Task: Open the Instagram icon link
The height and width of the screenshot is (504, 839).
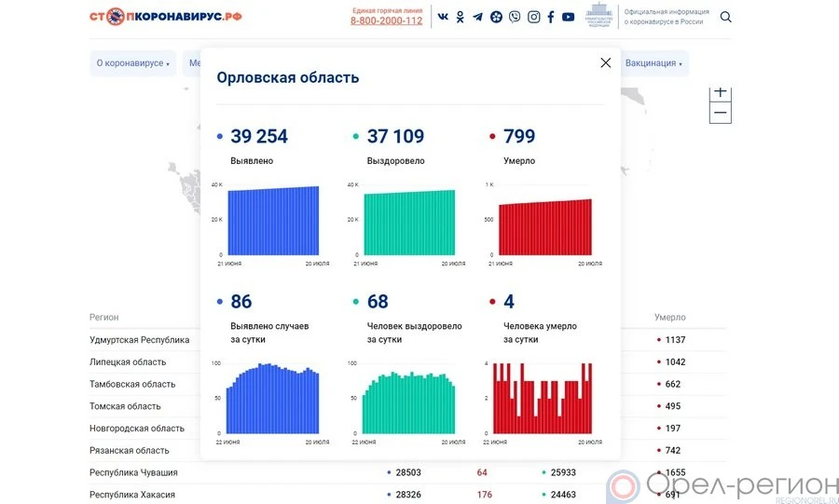Action: pos(533,17)
